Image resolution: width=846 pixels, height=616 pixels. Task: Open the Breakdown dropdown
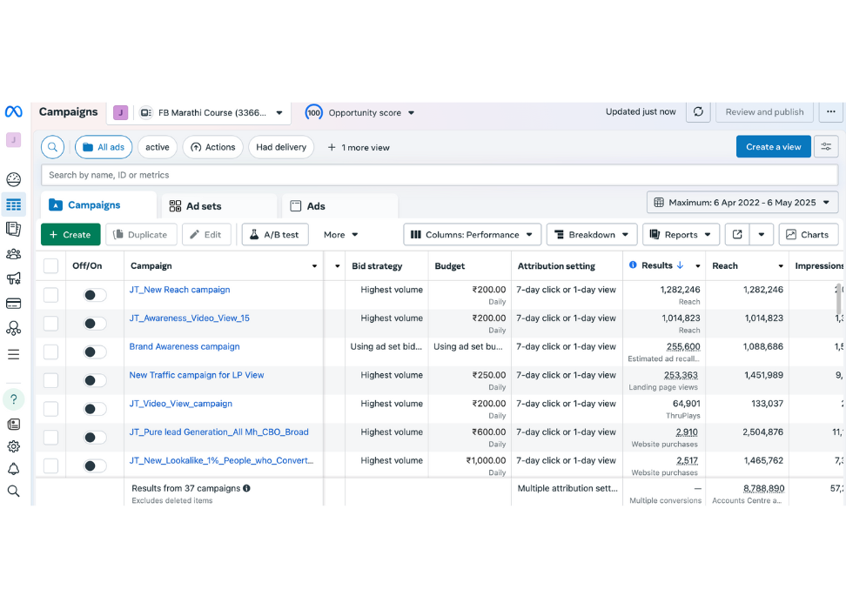(x=591, y=235)
